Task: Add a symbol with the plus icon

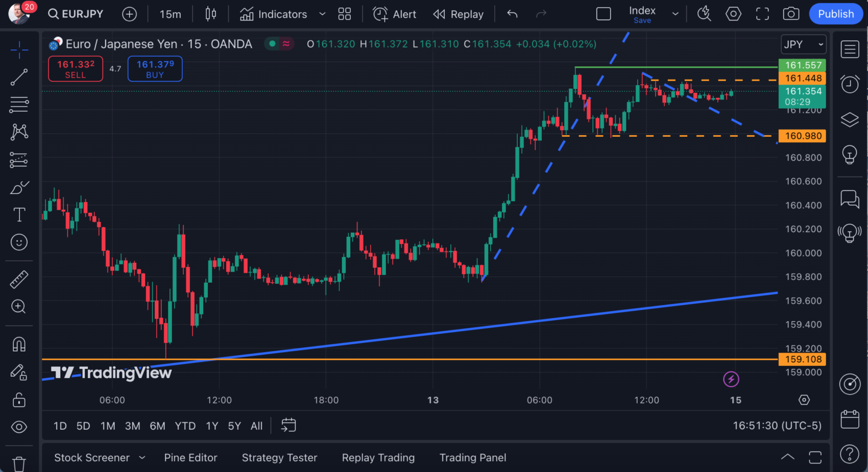Action: 129,14
